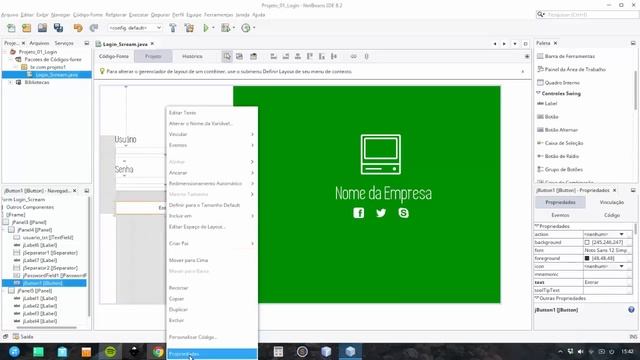The width and height of the screenshot is (640, 360).
Task: Open the action property dropdown
Action: coord(621,234)
